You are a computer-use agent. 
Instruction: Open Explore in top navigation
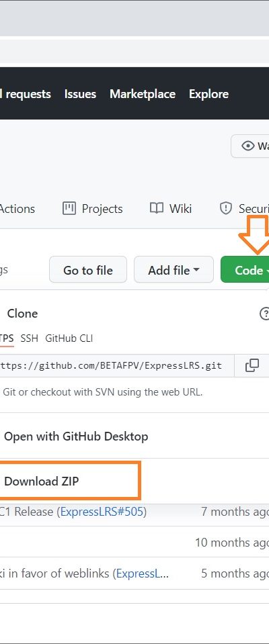[x=208, y=94]
